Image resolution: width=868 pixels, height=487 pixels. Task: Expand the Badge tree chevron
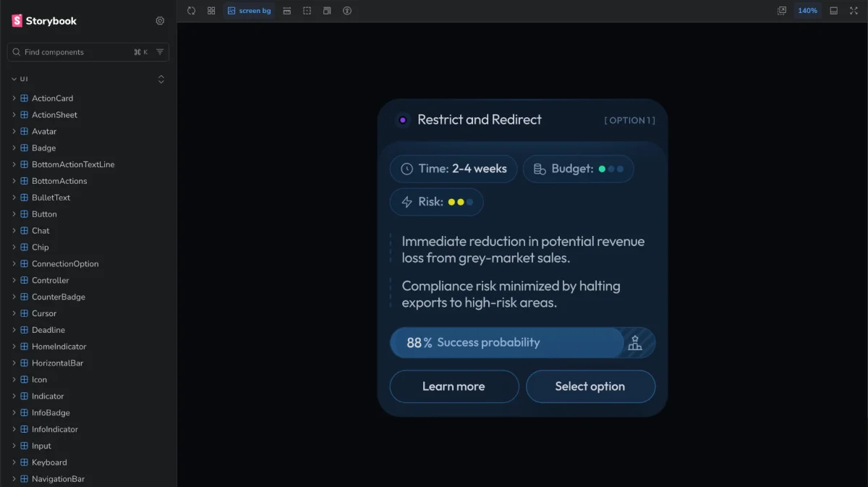(14, 148)
